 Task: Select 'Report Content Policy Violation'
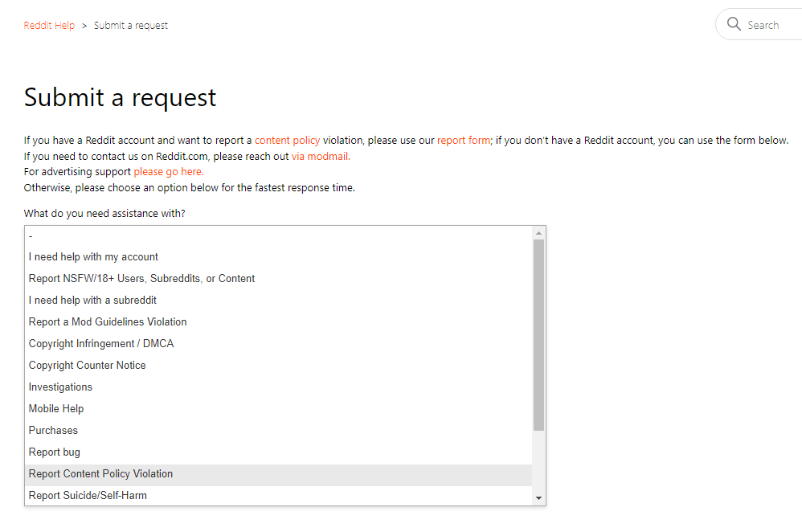[x=278, y=474]
